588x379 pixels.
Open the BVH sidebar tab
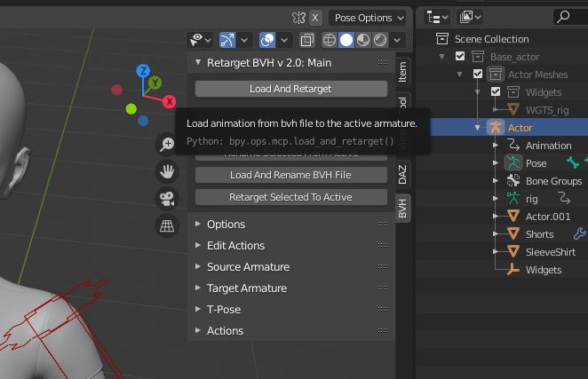point(403,209)
